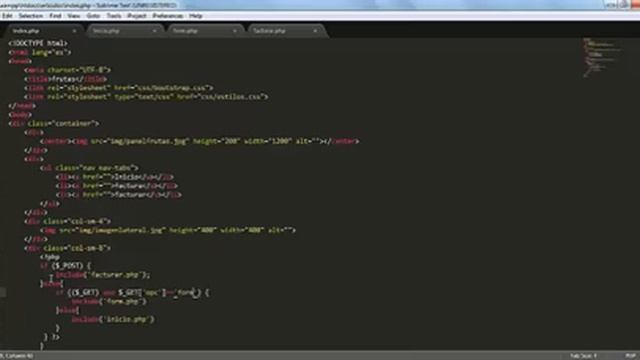
Task: Click the include facturar.php line
Action: click(103, 275)
